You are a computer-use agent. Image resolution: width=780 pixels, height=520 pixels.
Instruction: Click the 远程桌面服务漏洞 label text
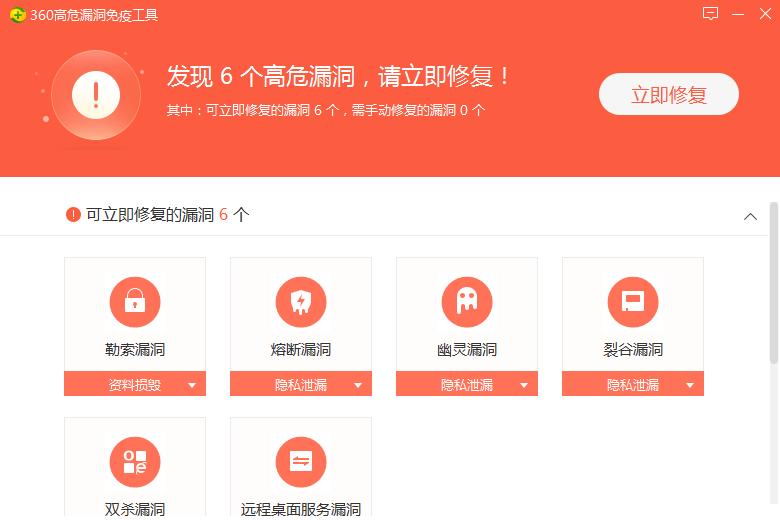[301, 509]
